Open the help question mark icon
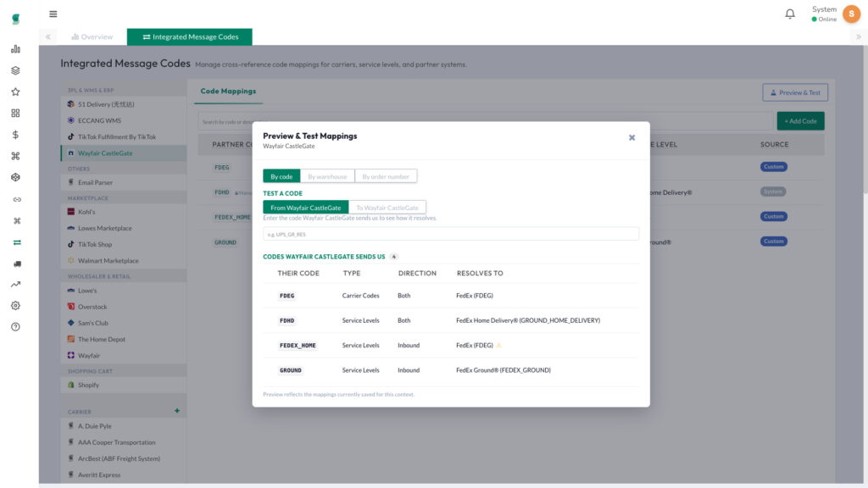The image size is (868, 488). click(15, 327)
